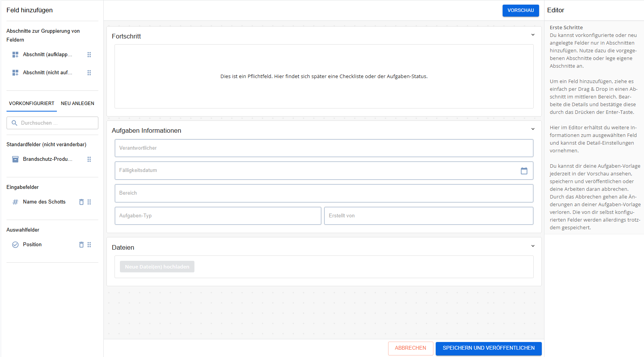
Task: Select the Name des Schotts label
Action: tap(44, 202)
